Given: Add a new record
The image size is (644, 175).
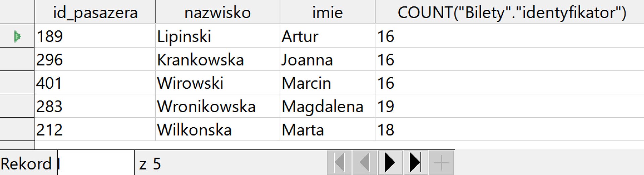Looking at the screenshot, I should tap(441, 163).
